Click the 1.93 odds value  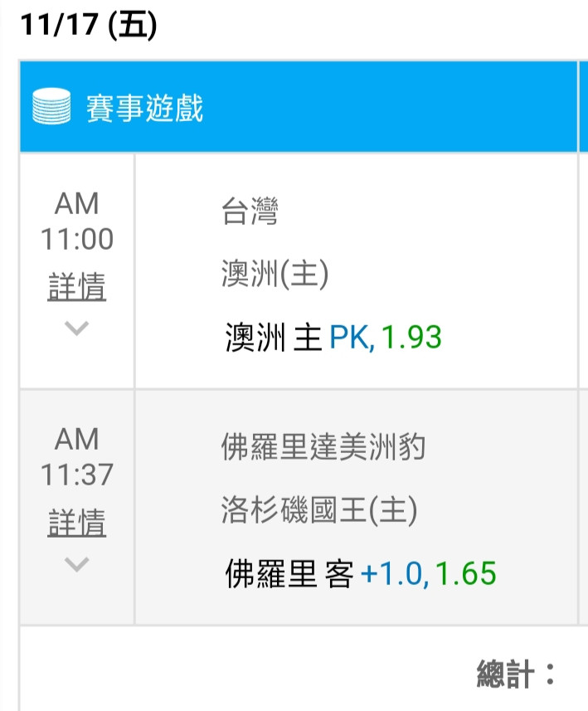click(x=411, y=338)
